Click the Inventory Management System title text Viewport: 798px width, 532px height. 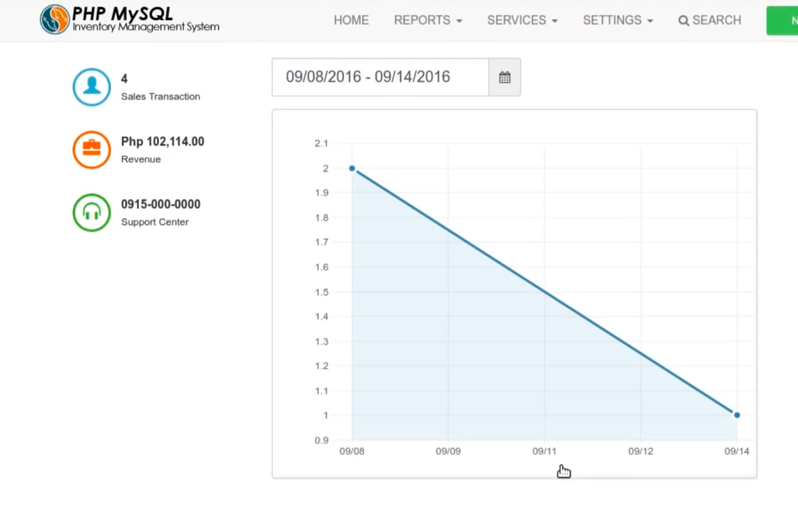[146, 28]
